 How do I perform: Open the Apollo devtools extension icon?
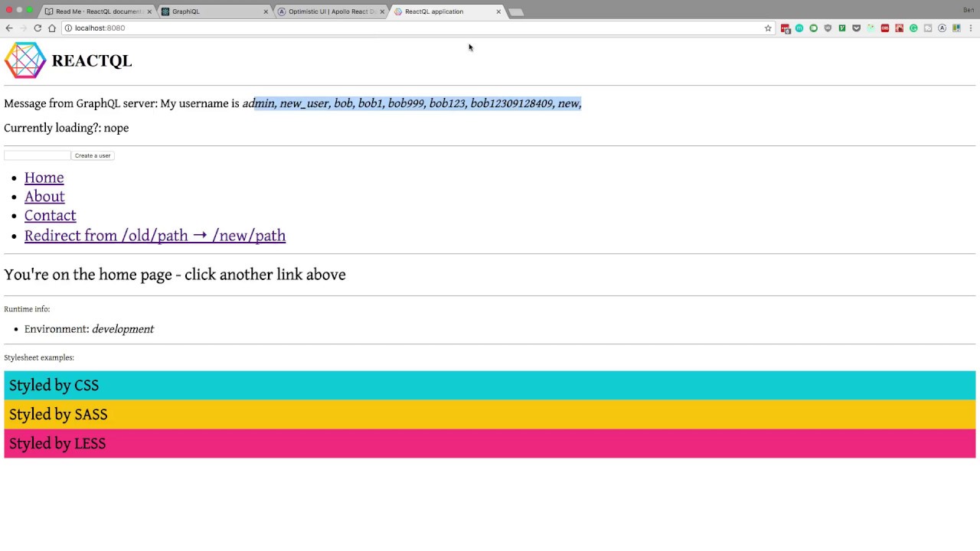click(942, 28)
